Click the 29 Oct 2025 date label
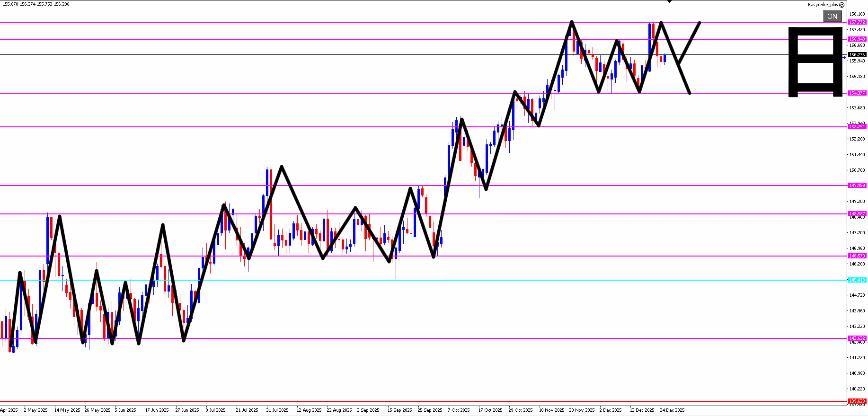This screenshot has width=868, height=416. click(x=521, y=410)
